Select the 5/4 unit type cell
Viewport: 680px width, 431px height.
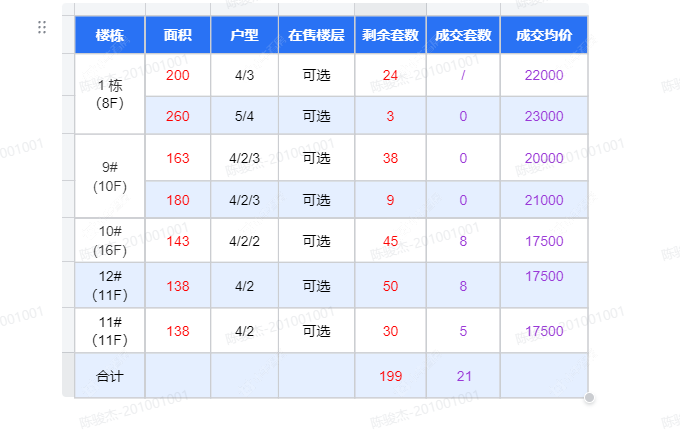[x=244, y=116]
